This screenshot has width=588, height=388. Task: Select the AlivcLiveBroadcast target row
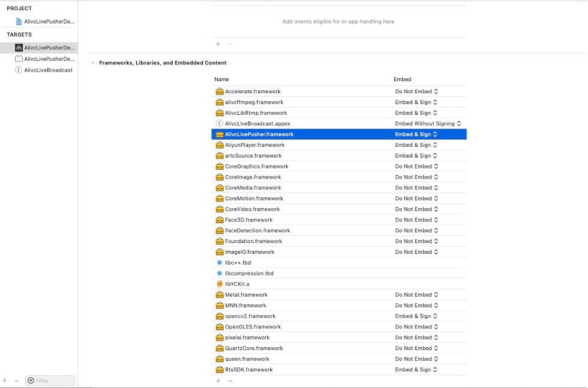(39, 70)
